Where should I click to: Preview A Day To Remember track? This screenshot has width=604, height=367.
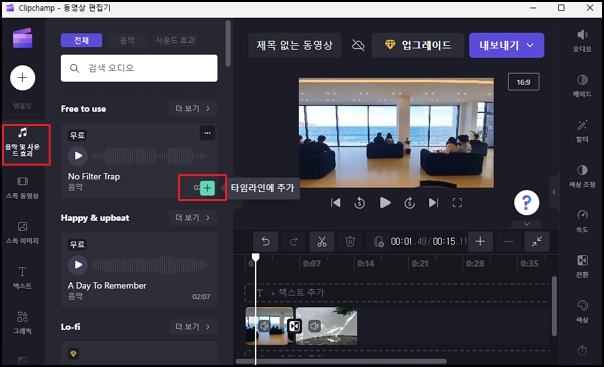(78, 265)
